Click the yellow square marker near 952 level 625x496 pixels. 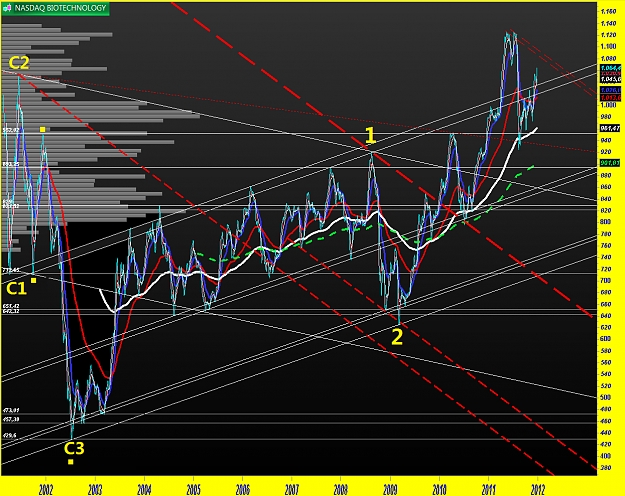pyautogui.click(x=42, y=129)
